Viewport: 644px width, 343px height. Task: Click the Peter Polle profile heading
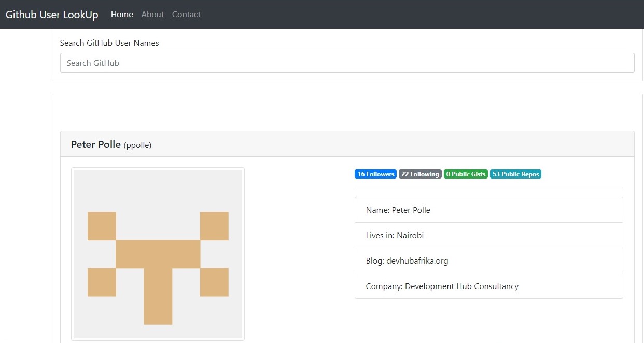pyautogui.click(x=95, y=144)
